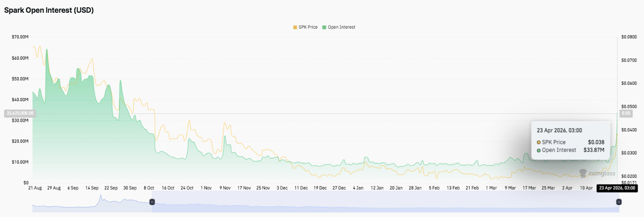This screenshot has width=644, height=217.
Task: Click the 8 Oct date on the x-axis
Action: 149,188
